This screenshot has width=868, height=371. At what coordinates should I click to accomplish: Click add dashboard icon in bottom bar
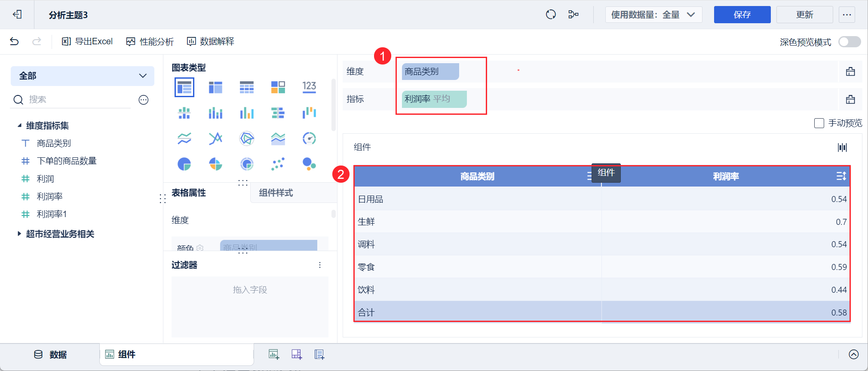297,354
